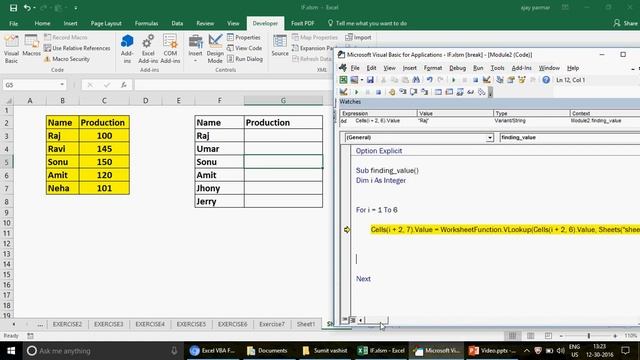640x360 pixels.
Task: Expand the Insert UserForm dropdown arrow
Action: 362,80
